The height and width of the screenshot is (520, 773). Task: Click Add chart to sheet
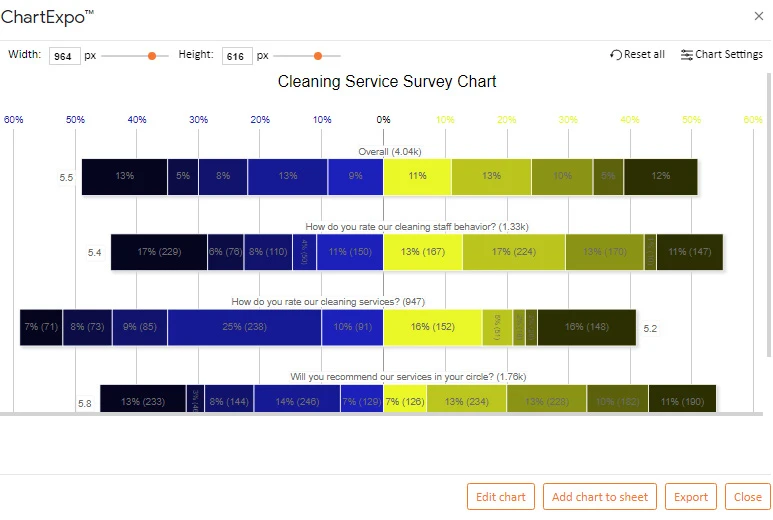tap(600, 496)
